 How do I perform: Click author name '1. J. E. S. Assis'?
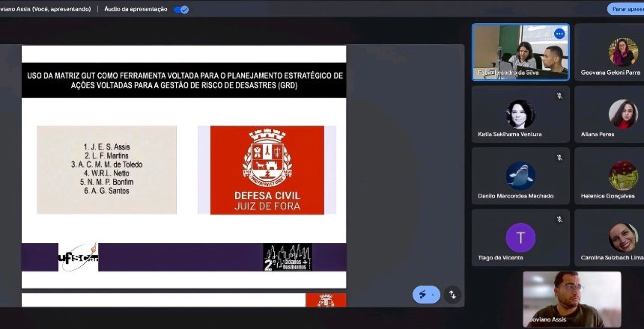pyautogui.click(x=107, y=147)
